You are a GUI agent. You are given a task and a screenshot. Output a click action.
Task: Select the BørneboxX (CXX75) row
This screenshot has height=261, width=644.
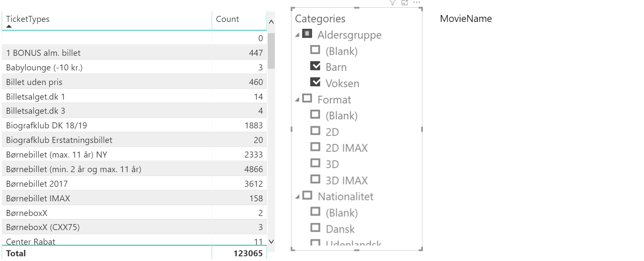134,227
